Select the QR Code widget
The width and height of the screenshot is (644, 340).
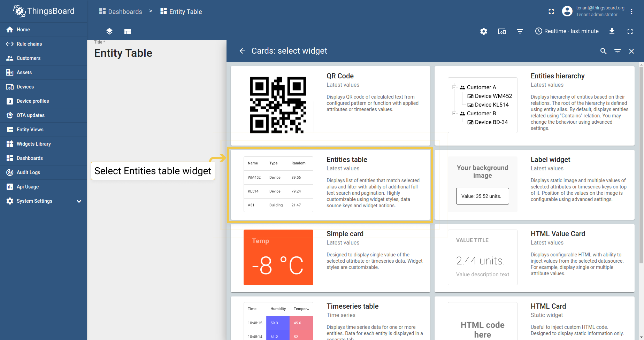click(330, 106)
